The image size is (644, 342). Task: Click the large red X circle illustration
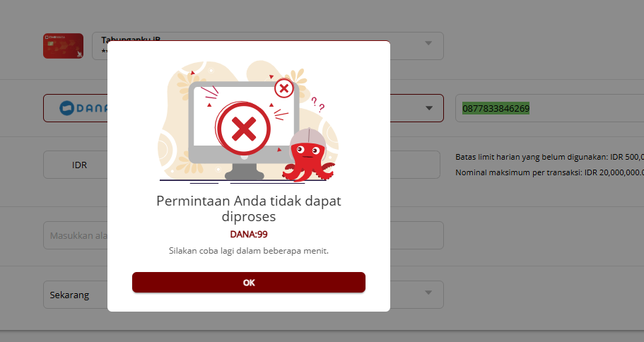point(244,129)
